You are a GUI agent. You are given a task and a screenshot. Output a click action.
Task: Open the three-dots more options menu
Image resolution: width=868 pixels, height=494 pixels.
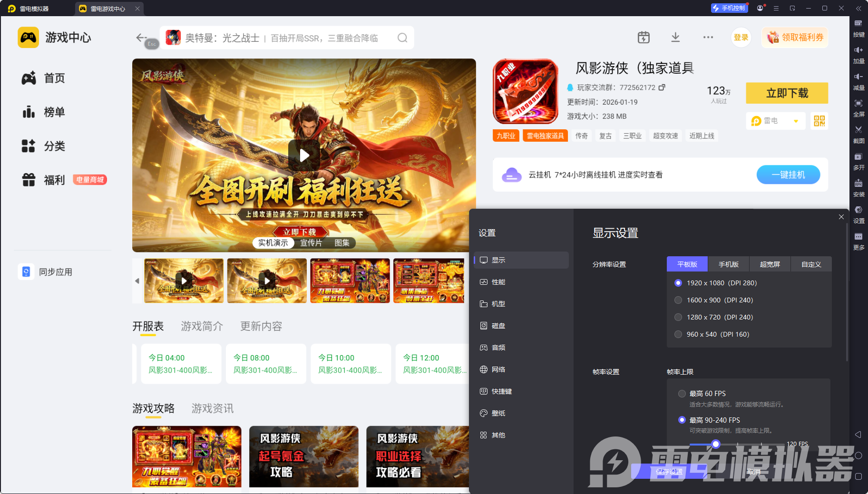pyautogui.click(x=708, y=38)
